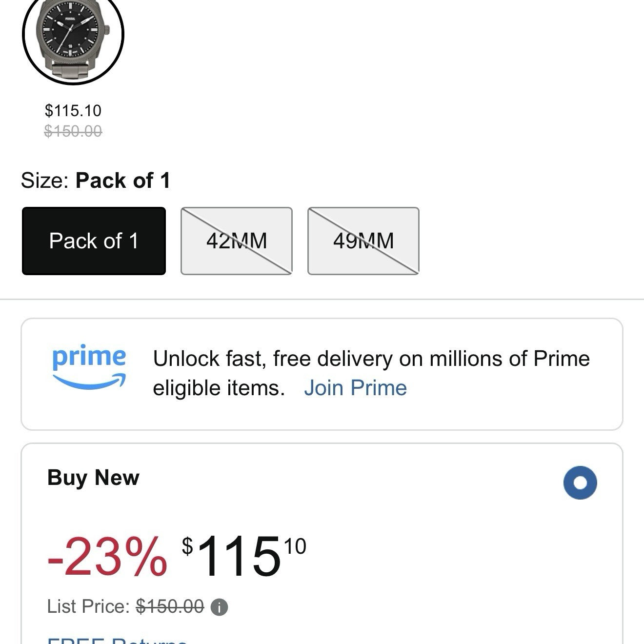Click the $115.10 price under watch swatch
This screenshot has height=644, width=644.
click(x=73, y=111)
